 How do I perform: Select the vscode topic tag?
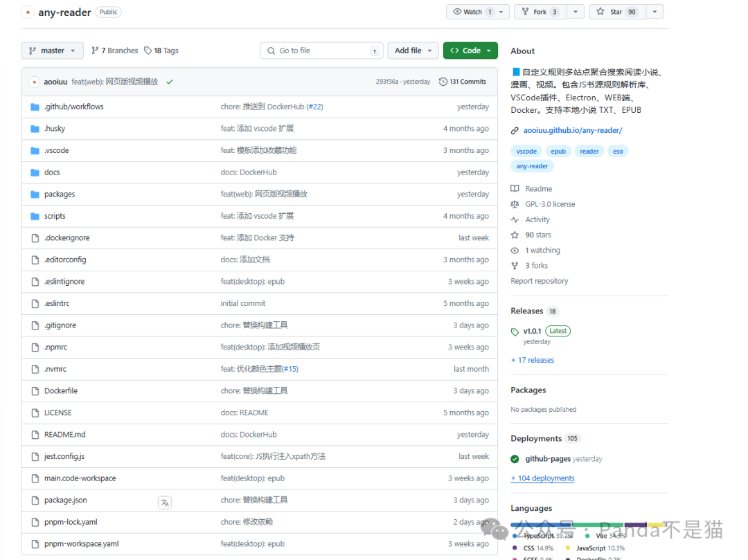526,152
